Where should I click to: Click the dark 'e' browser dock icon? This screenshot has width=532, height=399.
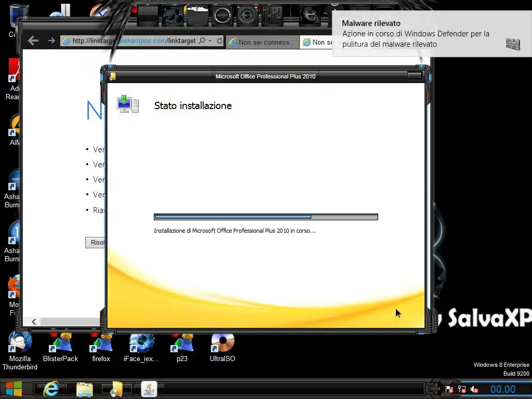[309, 15]
